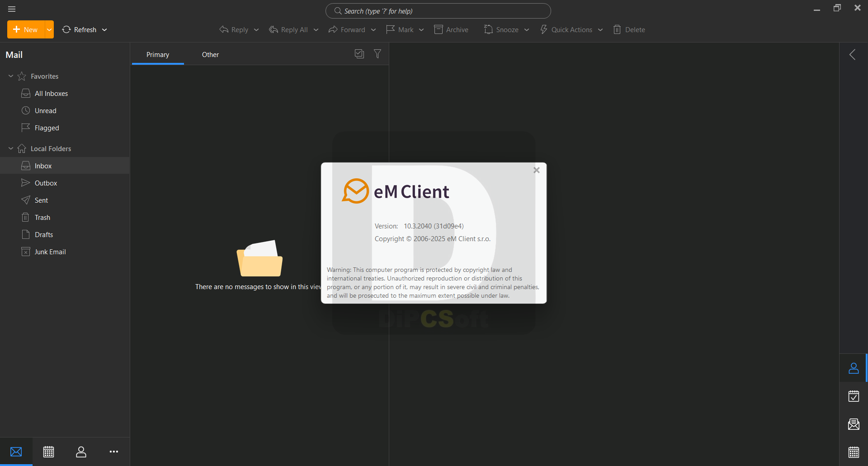Open the Trash folder

pos(65,218)
